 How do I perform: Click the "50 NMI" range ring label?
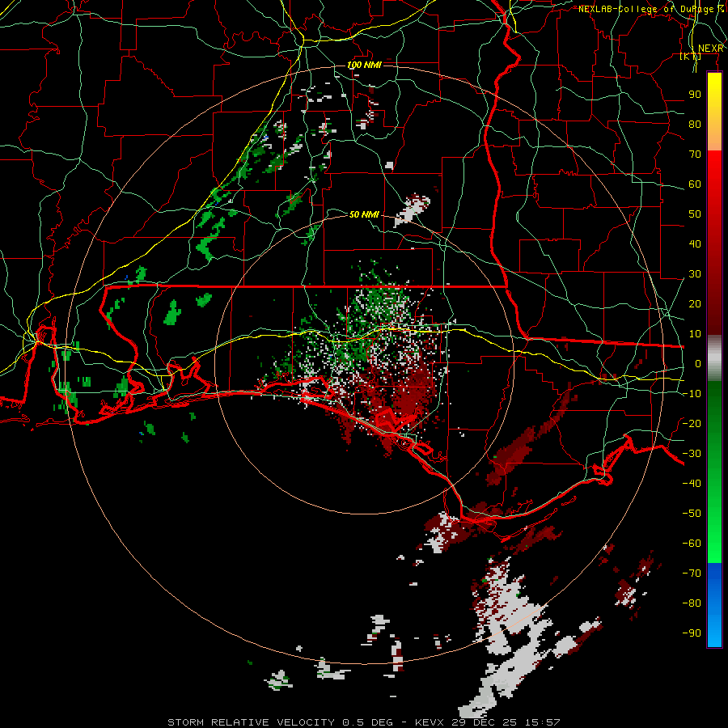coord(365,214)
